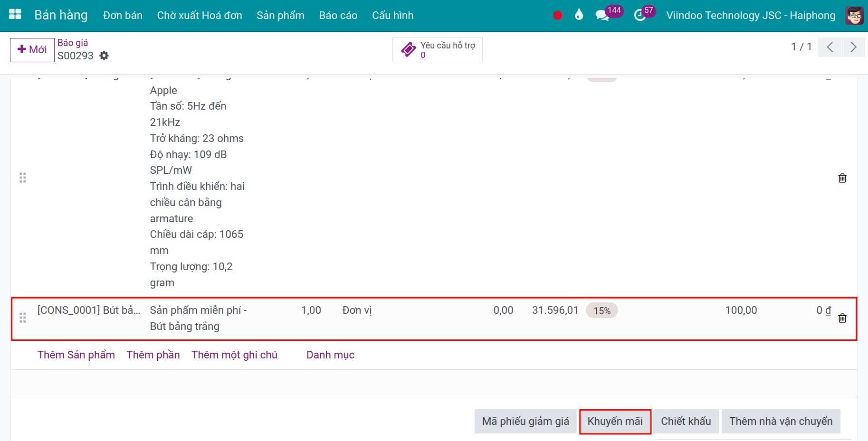The width and height of the screenshot is (868, 441).
Task: Open the user avatar menu
Action: tap(854, 15)
